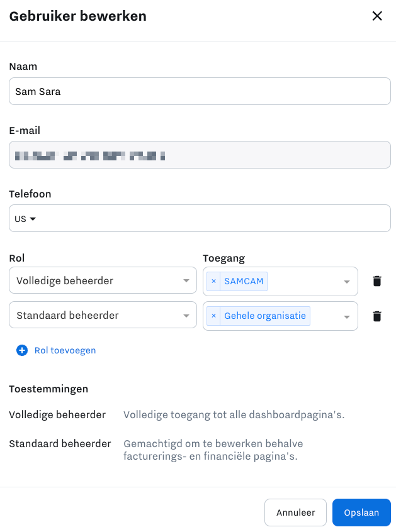Delete the Standaard beheerder role row
The width and height of the screenshot is (396, 532).
pos(377,316)
